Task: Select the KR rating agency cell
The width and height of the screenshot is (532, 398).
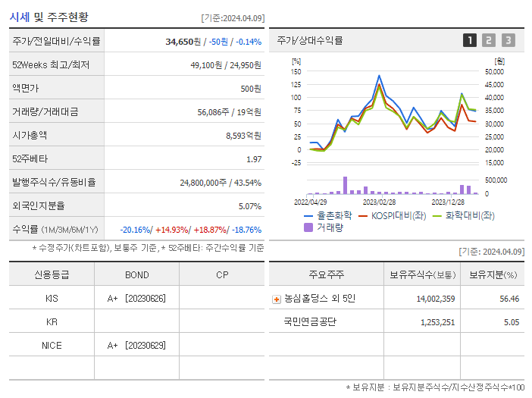Action: tap(52, 322)
